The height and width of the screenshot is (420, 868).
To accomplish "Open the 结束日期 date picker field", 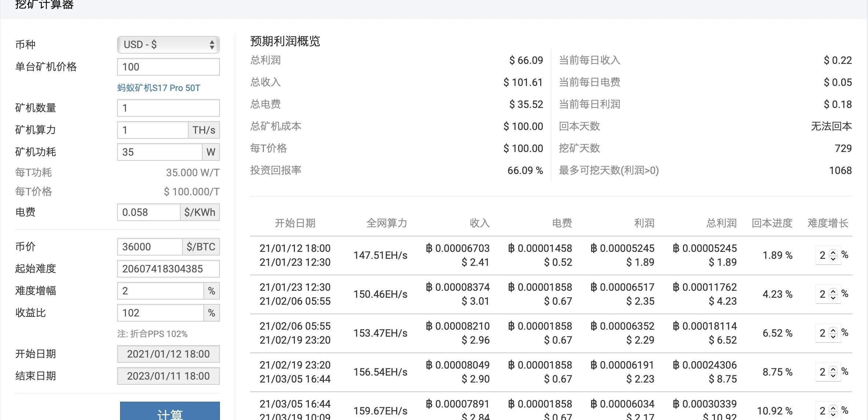I will (x=168, y=376).
